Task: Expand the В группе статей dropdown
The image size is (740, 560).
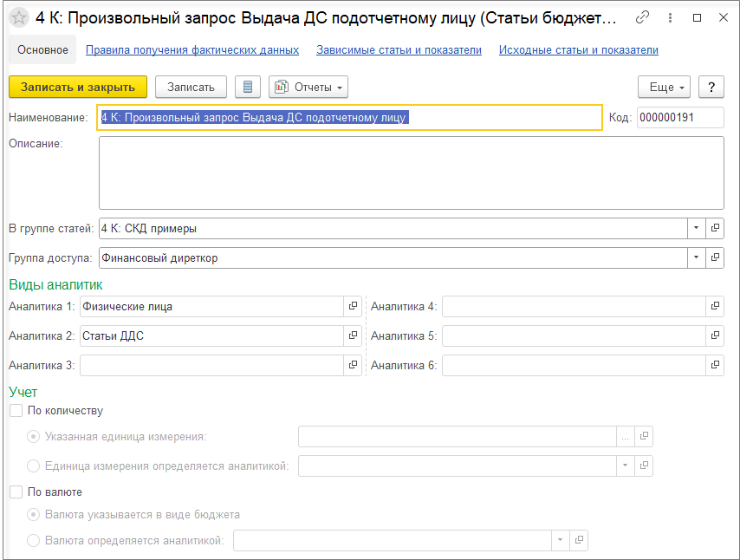Action: click(696, 228)
